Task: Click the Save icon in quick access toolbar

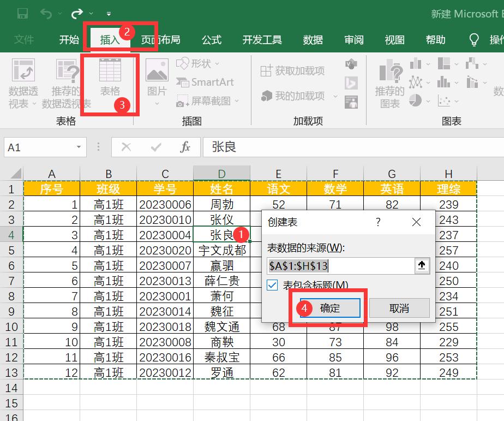Action: (x=22, y=14)
